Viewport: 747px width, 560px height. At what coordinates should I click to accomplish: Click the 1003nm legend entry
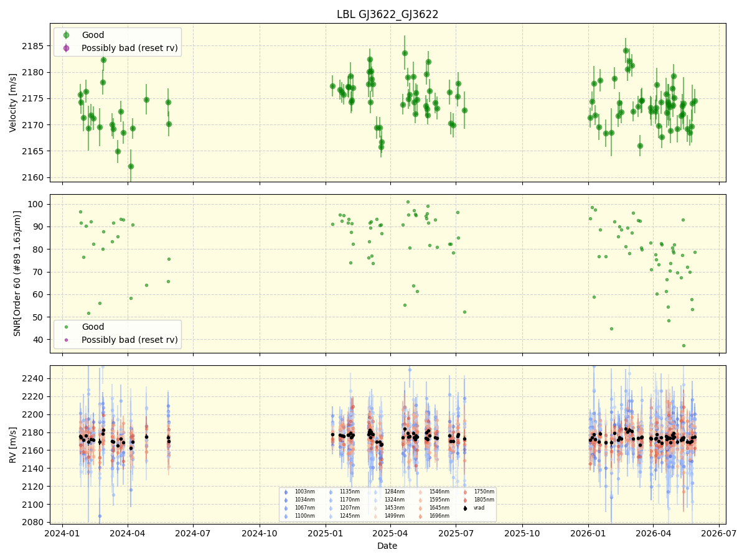(304, 492)
